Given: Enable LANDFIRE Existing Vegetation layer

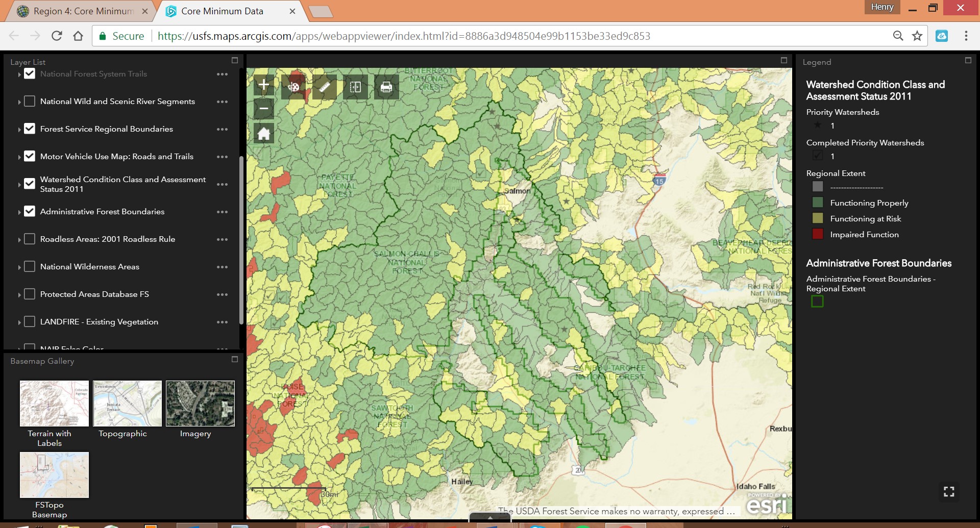Looking at the screenshot, I should click(x=30, y=322).
